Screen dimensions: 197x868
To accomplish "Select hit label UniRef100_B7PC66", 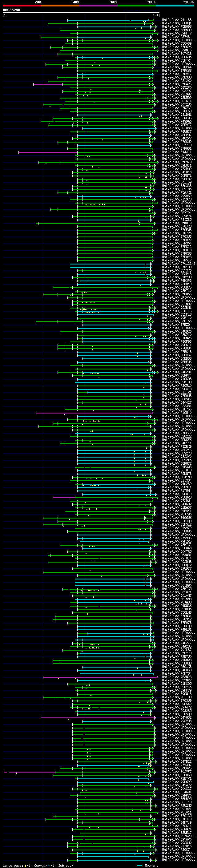I will point(177,71).
